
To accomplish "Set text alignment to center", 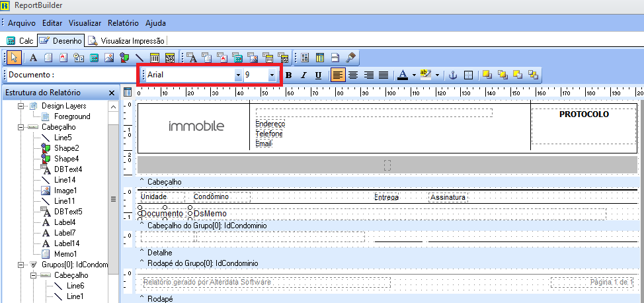I will 353,75.
